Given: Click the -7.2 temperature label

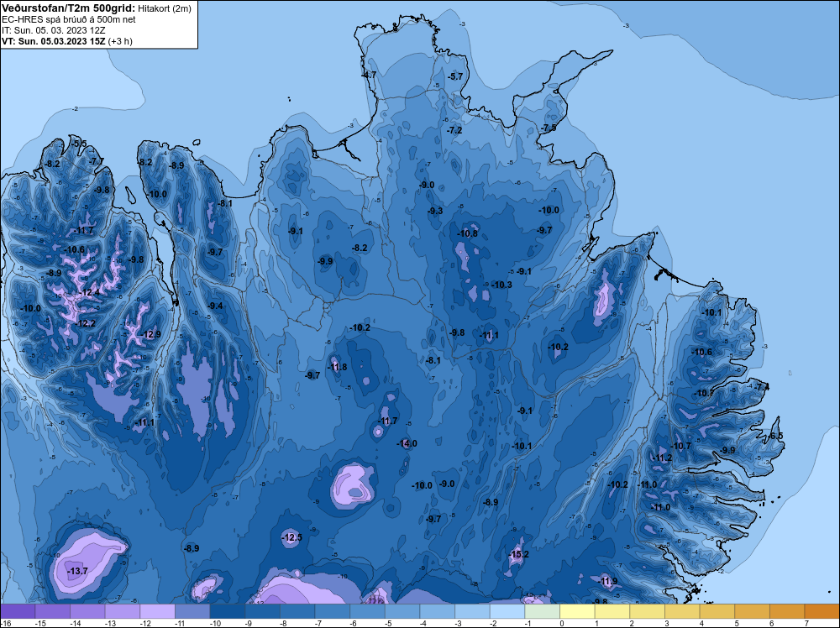Looking at the screenshot, I should tap(454, 130).
